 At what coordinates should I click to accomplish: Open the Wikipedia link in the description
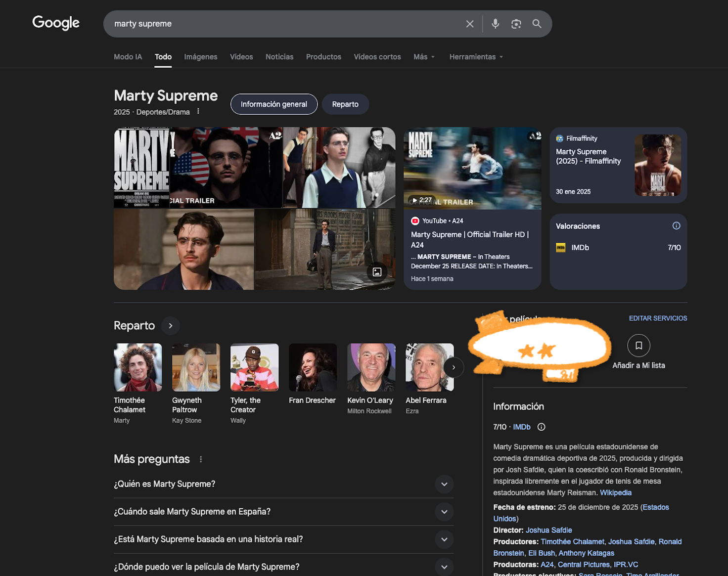(615, 492)
